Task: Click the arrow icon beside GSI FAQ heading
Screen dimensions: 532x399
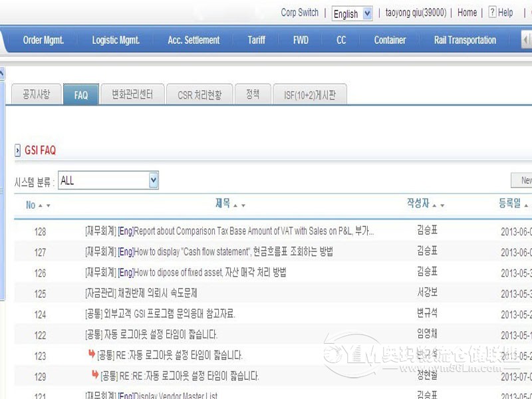Action: [x=18, y=150]
